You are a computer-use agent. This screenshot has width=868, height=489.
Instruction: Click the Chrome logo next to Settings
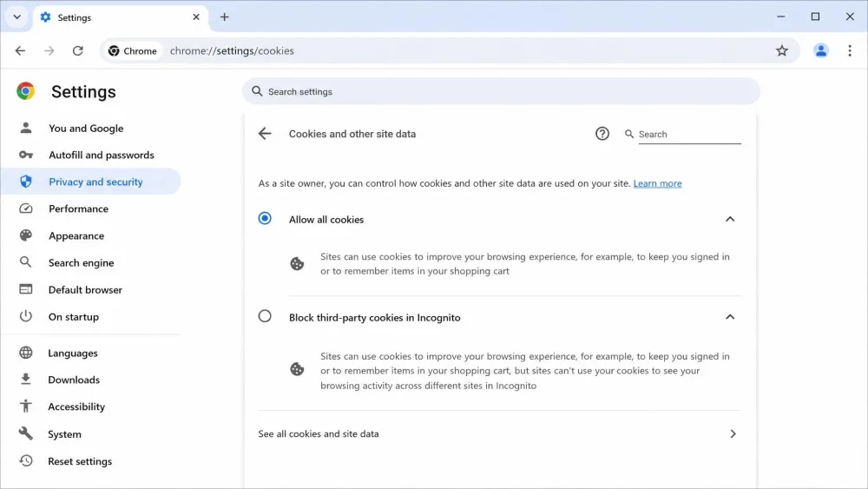(x=25, y=91)
